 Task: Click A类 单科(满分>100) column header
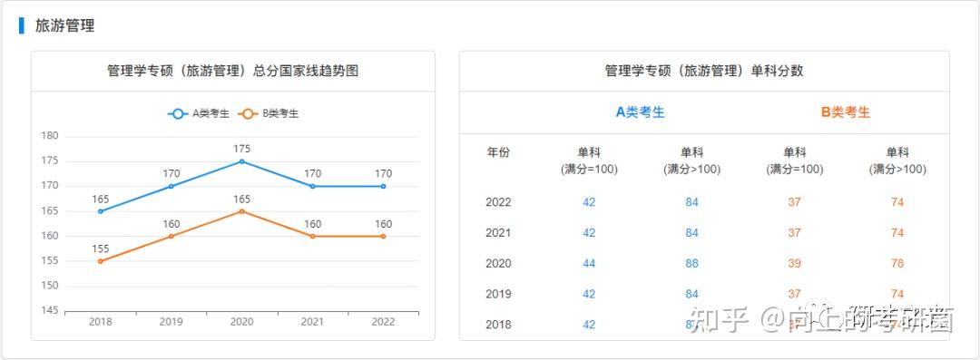click(691, 161)
